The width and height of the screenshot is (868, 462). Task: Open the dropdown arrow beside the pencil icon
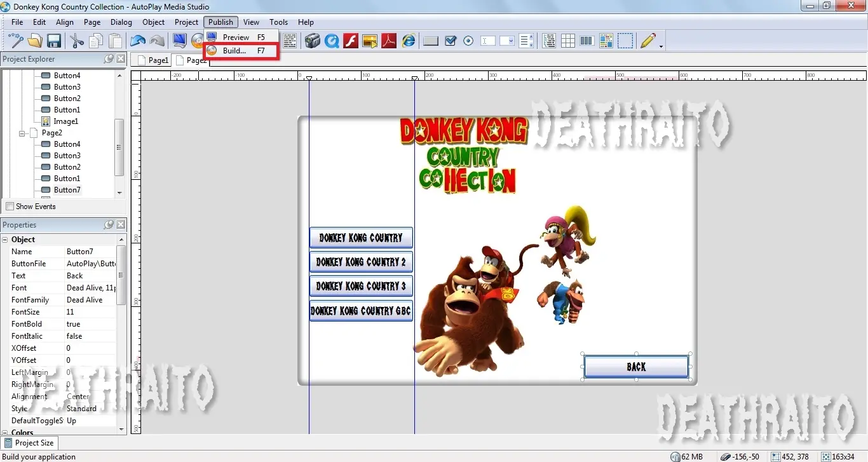661,46
